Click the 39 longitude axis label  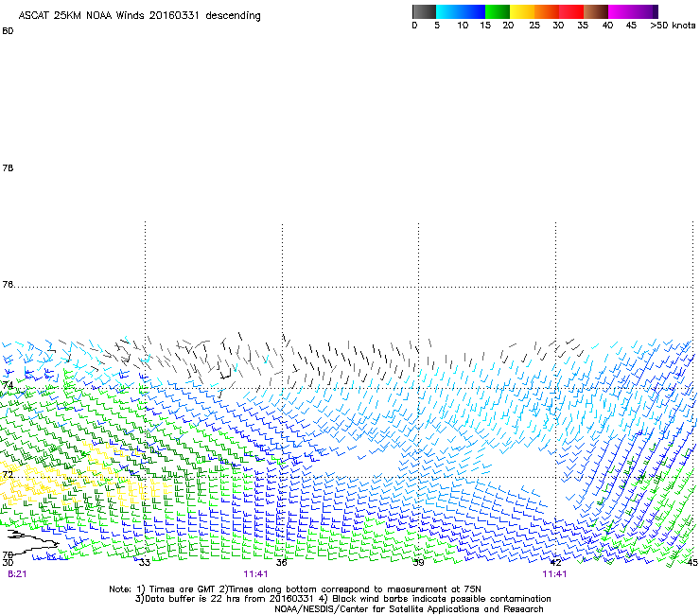pyautogui.click(x=418, y=562)
